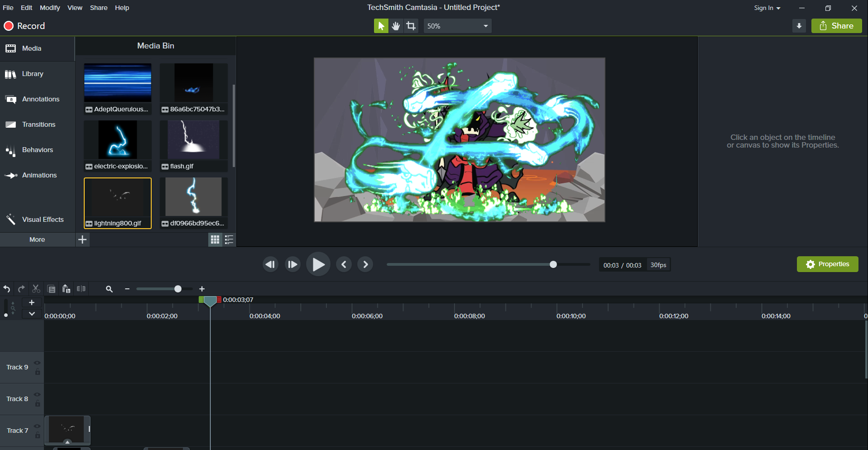Redo the last action in timeline toolbar
This screenshot has width=868, height=450.
(21, 289)
